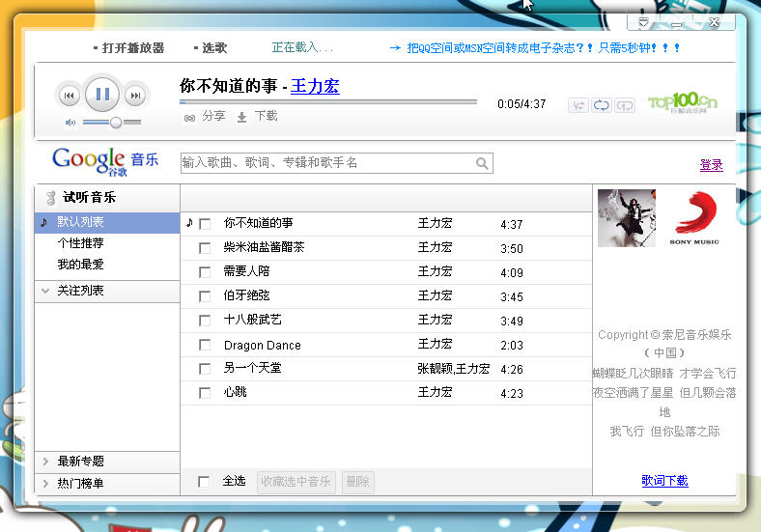Check the box for 你不知道的事
Viewport: 761px width, 532px height.
click(205, 224)
